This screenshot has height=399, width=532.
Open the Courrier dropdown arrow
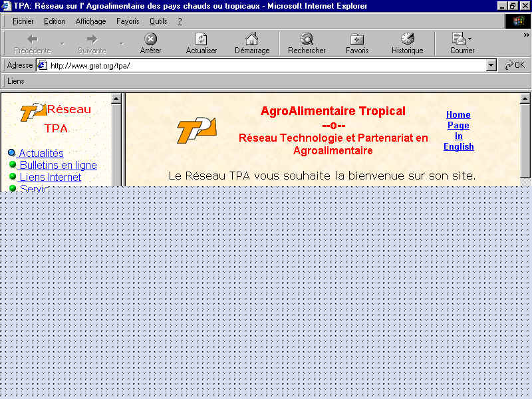coord(470,39)
